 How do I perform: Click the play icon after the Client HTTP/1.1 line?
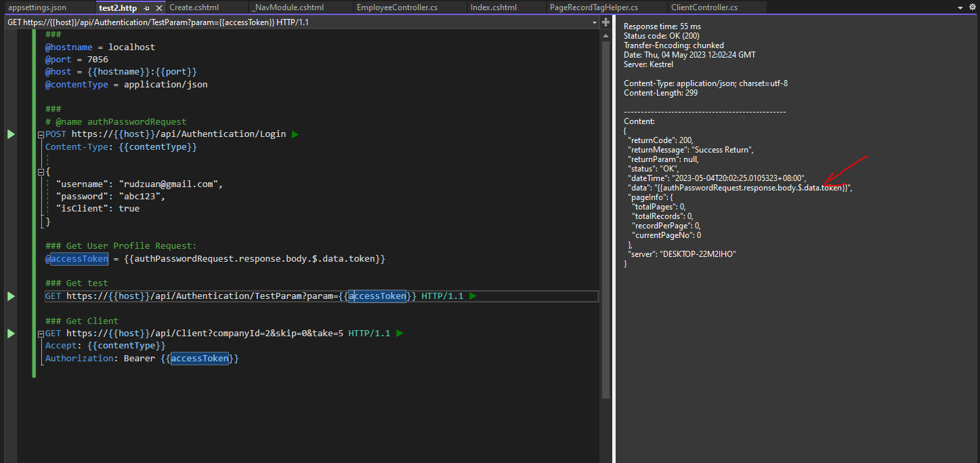(400, 332)
